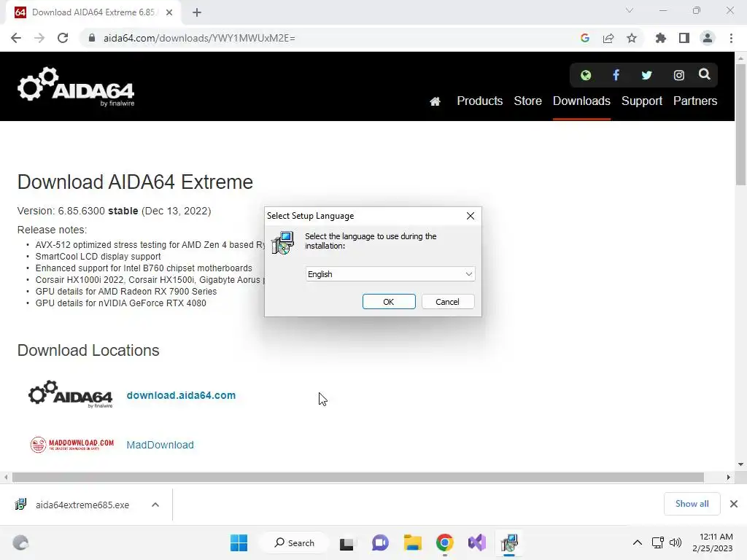Screen dimensions: 747x560
Task: Open the AIDA64 Twitter icon
Action: pyautogui.click(x=646, y=75)
